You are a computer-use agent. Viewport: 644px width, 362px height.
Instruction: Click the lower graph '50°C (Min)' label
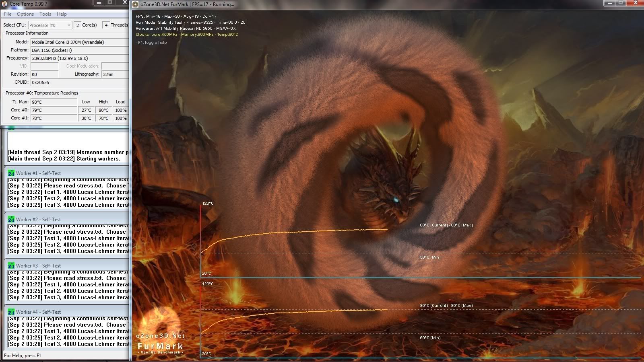tap(430, 338)
